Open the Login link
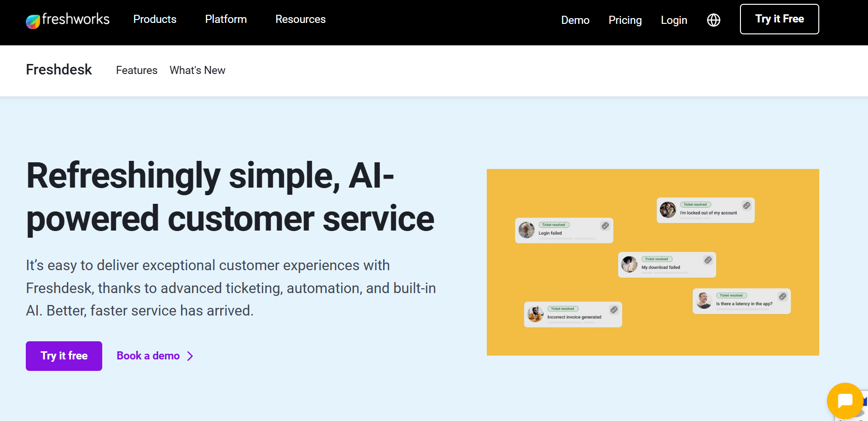Screen dimensions: 868x421 (674, 20)
